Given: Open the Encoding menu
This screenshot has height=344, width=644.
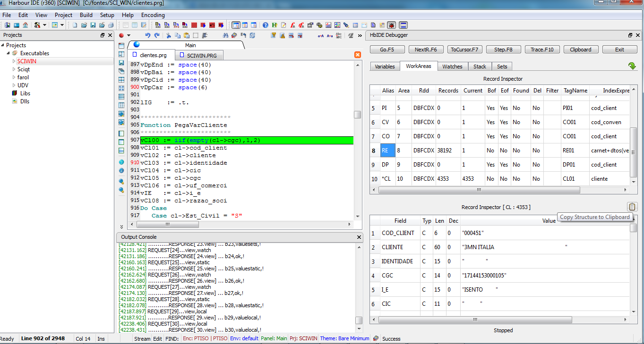Looking at the screenshot, I should [x=153, y=15].
